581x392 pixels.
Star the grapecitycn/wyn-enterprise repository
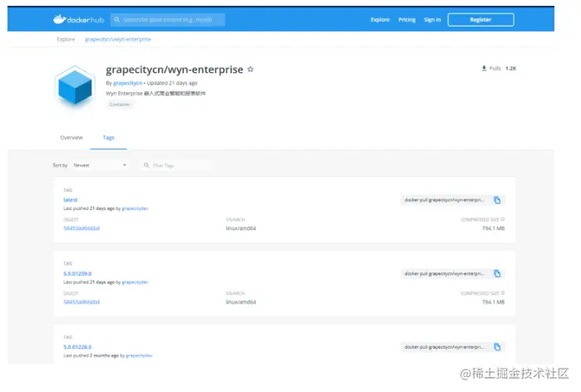[x=250, y=69]
